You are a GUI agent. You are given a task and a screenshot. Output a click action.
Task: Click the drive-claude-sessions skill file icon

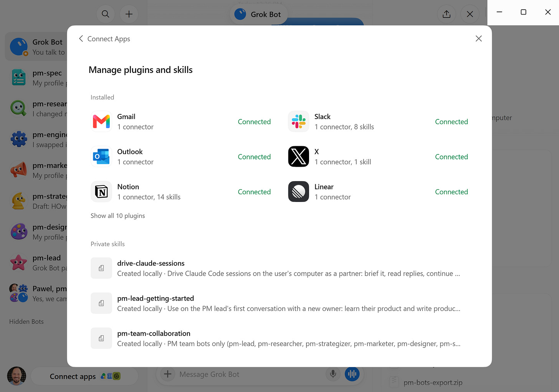click(101, 268)
